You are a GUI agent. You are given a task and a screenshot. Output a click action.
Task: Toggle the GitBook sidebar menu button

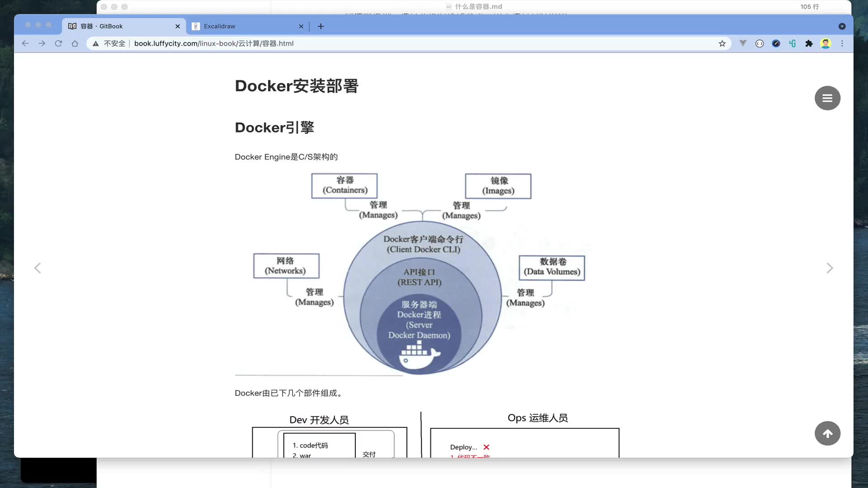pos(827,98)
